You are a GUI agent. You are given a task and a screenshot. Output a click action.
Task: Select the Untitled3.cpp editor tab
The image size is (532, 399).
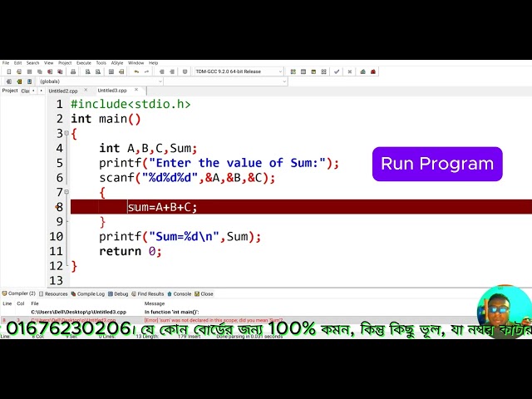click(112, 91)
